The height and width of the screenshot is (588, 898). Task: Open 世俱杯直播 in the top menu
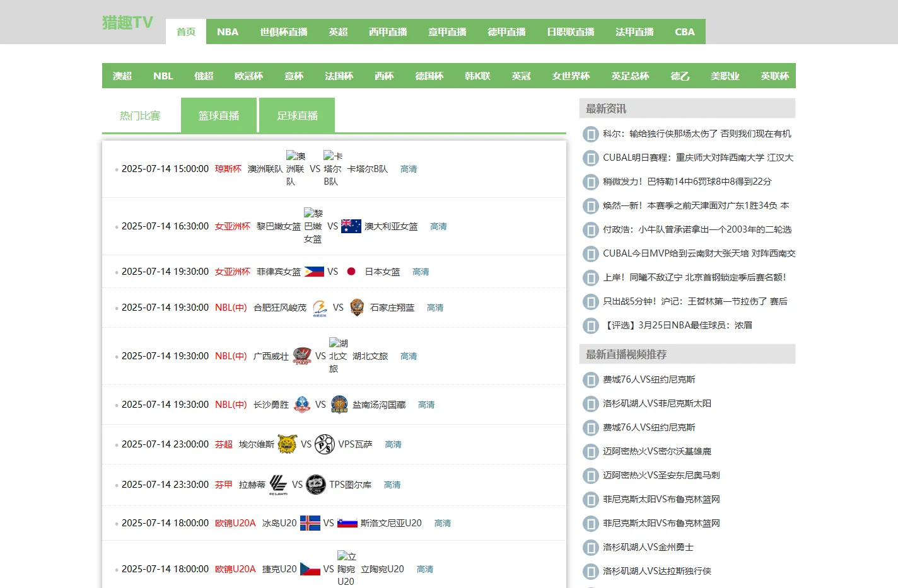(284, 32)
